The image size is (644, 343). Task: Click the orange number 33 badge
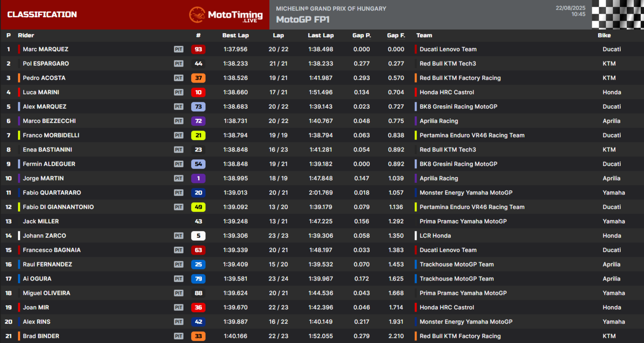coord(198,336)
